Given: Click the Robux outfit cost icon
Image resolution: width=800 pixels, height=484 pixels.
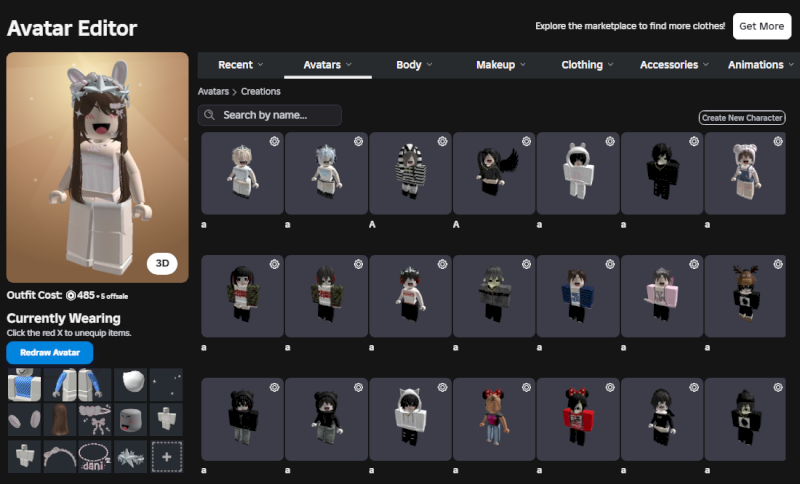Looking at the screenshot, I should tap(71, 296).
